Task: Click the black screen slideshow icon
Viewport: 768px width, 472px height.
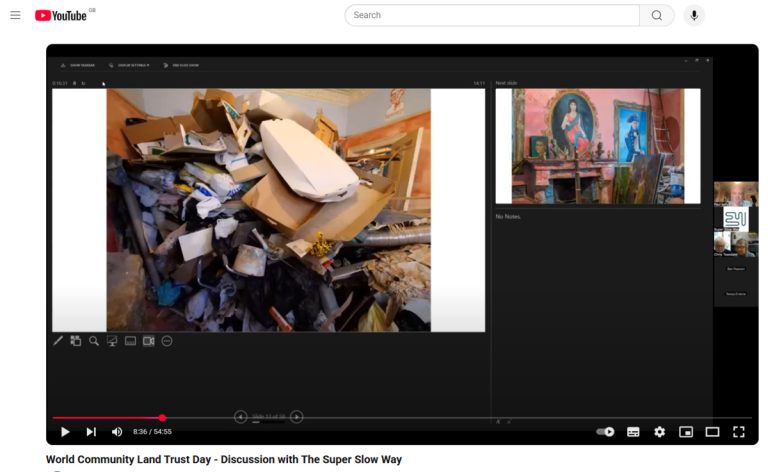Action: (112, 341)
